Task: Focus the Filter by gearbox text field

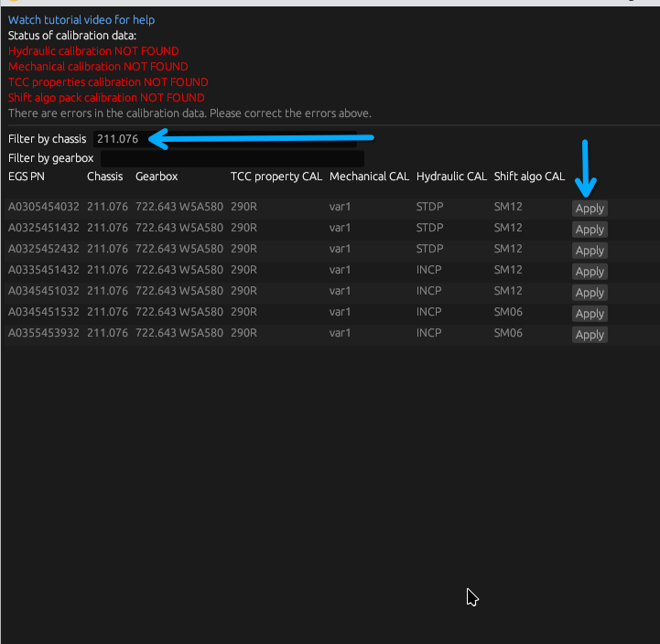Action: point(232,158)
